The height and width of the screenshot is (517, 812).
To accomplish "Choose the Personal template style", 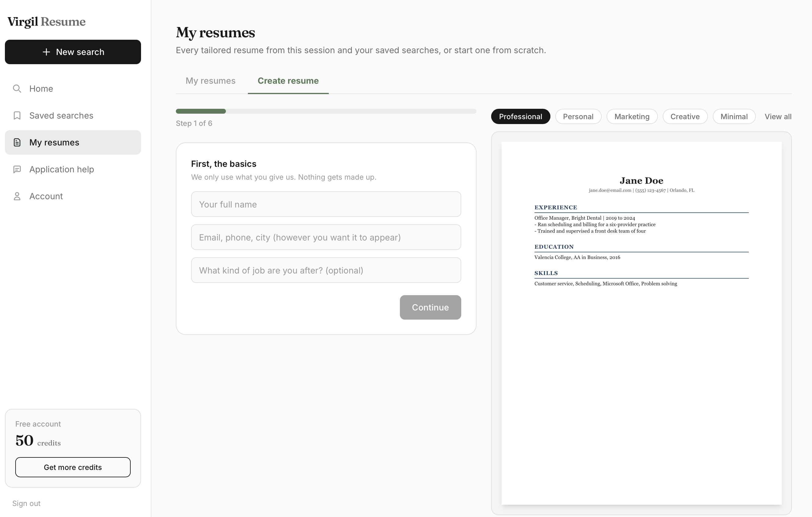I will coord(578,116).
